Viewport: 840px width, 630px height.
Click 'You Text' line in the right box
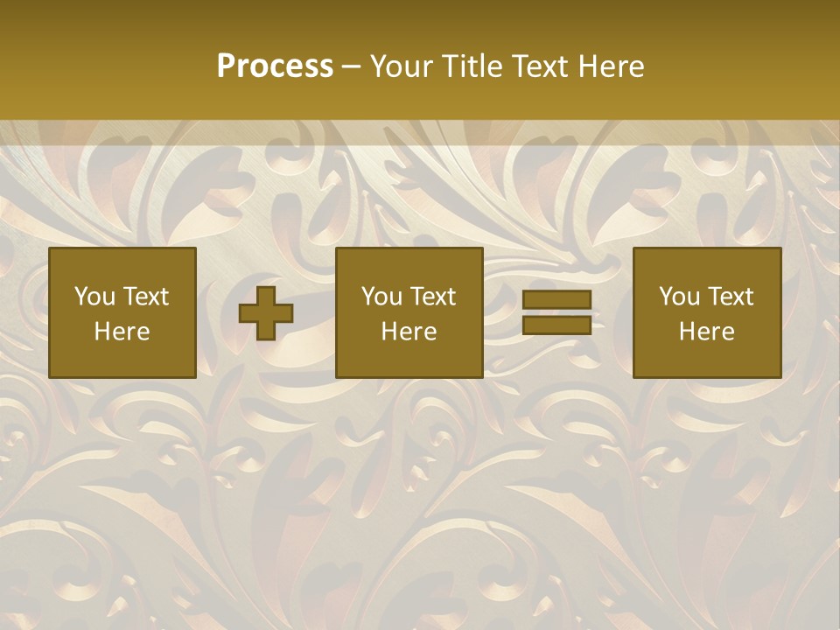[x=707, y=297]
